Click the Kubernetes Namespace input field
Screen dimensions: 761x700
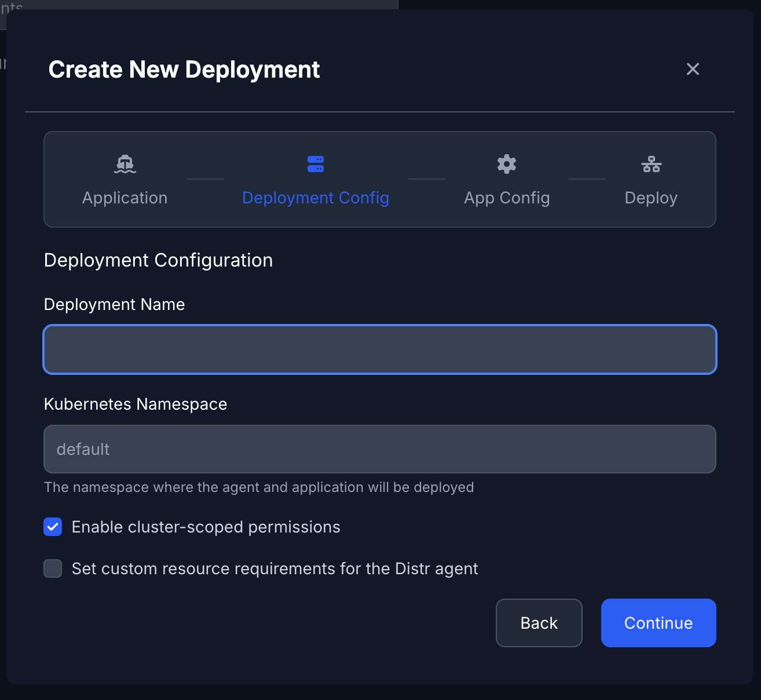coord(380,449)
